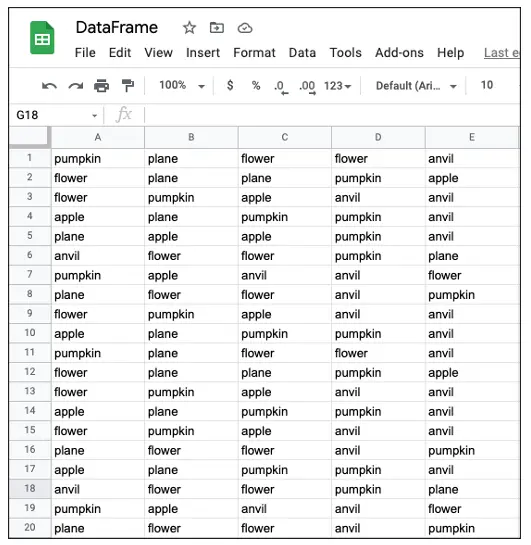The height and width of the screenshot is (545, 531).
Task: Format as currency with dollar sign
Action: 230,85
